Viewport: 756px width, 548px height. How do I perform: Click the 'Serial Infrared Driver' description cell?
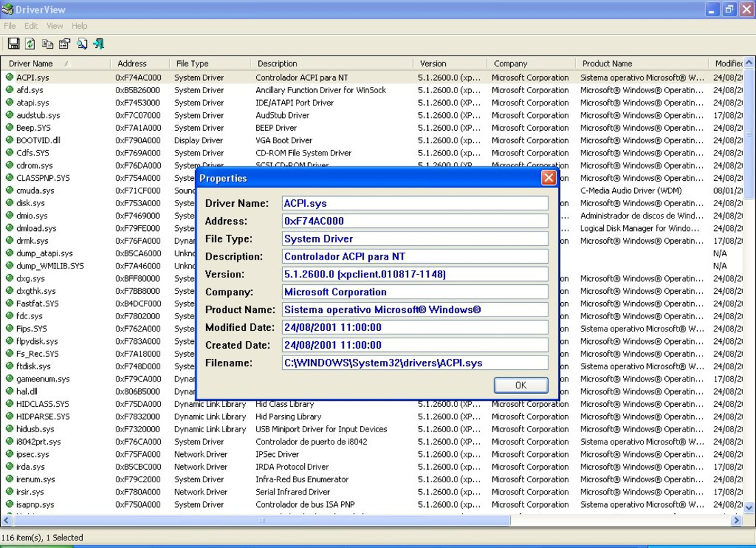pyautogui.click(x=292, y=492)
